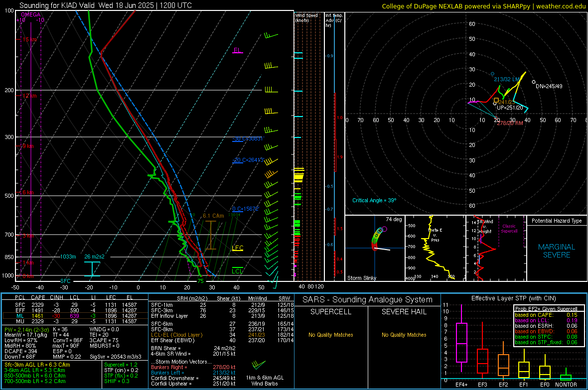
Task: Click the 1033m inflow height label
Action: point(68,257)
